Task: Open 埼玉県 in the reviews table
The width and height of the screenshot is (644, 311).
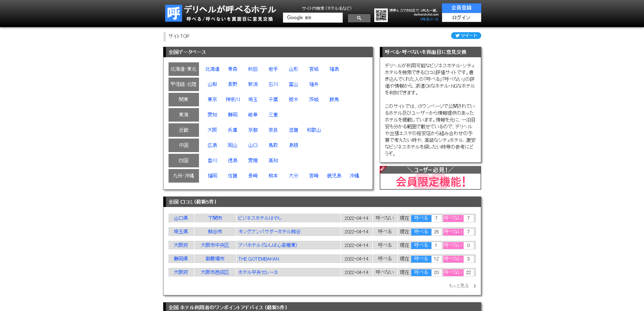Action: pos(181,232)
